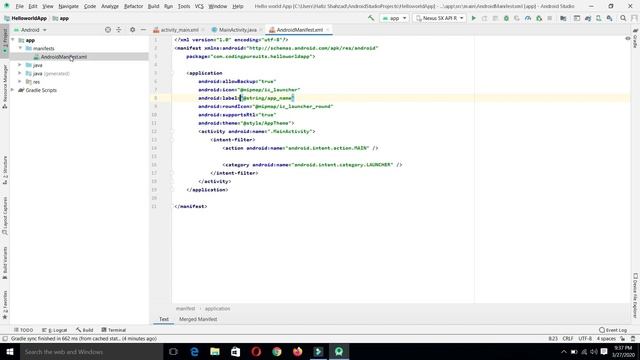Toggle the Build Variants side tab
The width and height of the screenshot is (640, 360).
coord(4,262)
